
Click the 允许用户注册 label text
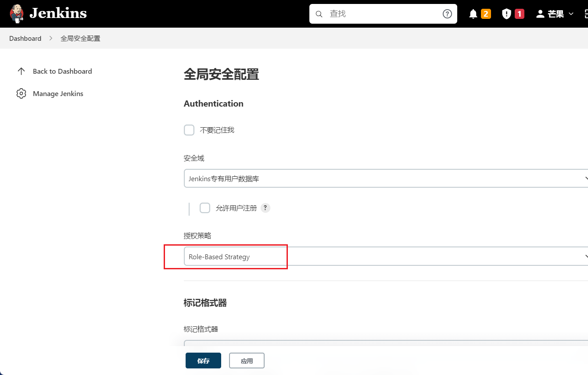tap(236, 208)
